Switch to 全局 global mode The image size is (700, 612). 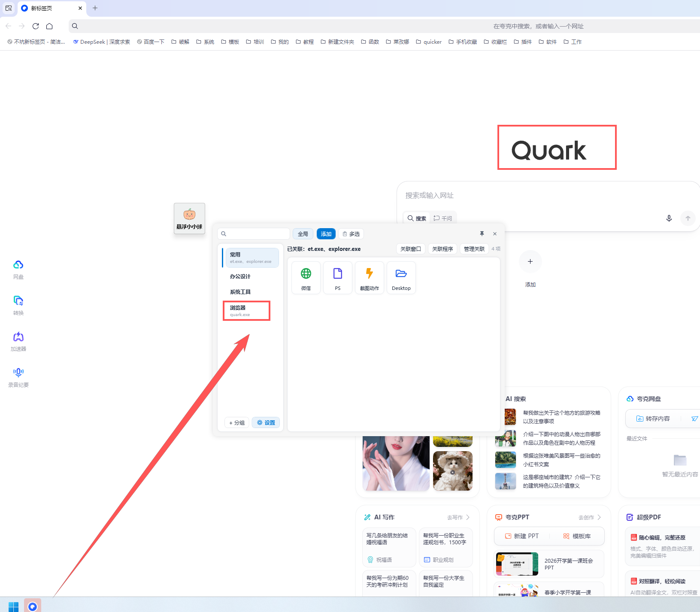[x=303, y=234]
